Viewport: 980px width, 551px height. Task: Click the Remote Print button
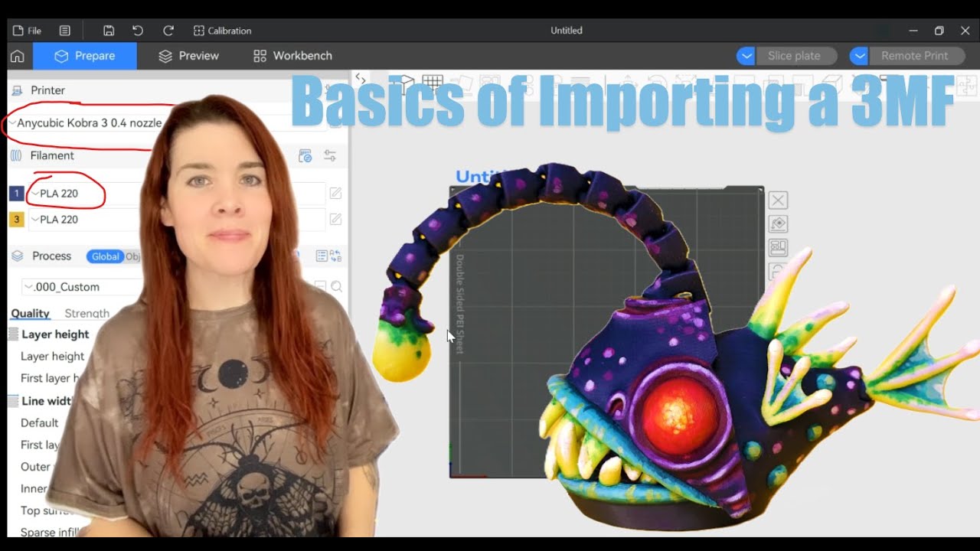click(x=915, y=56)
